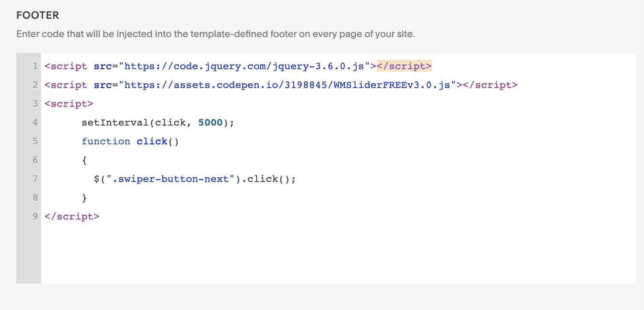Click the footer code injection description text

215,34
